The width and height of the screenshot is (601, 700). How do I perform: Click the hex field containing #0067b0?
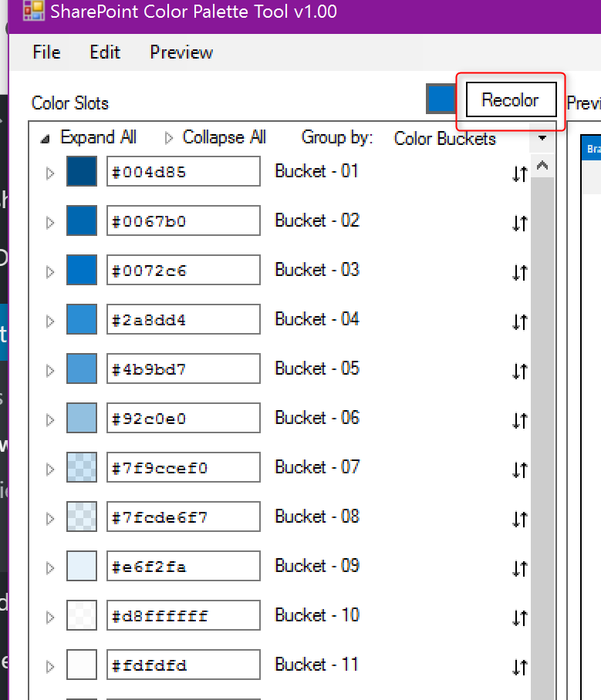[x=183, y=220]
